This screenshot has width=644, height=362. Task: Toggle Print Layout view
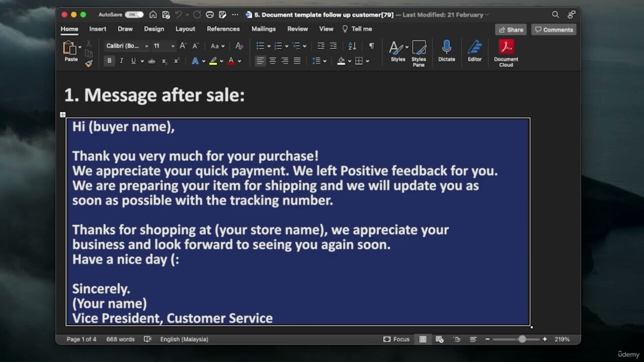pyautogui.click(x=423, y=339)
